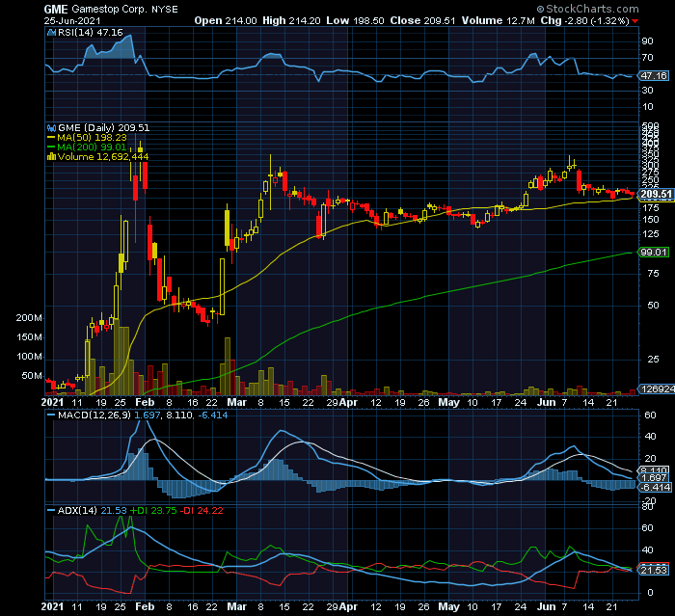This screenshot has height=616, width=675.
Task: Click the 150M volume axis label
Action: click(x=29, y=337)
